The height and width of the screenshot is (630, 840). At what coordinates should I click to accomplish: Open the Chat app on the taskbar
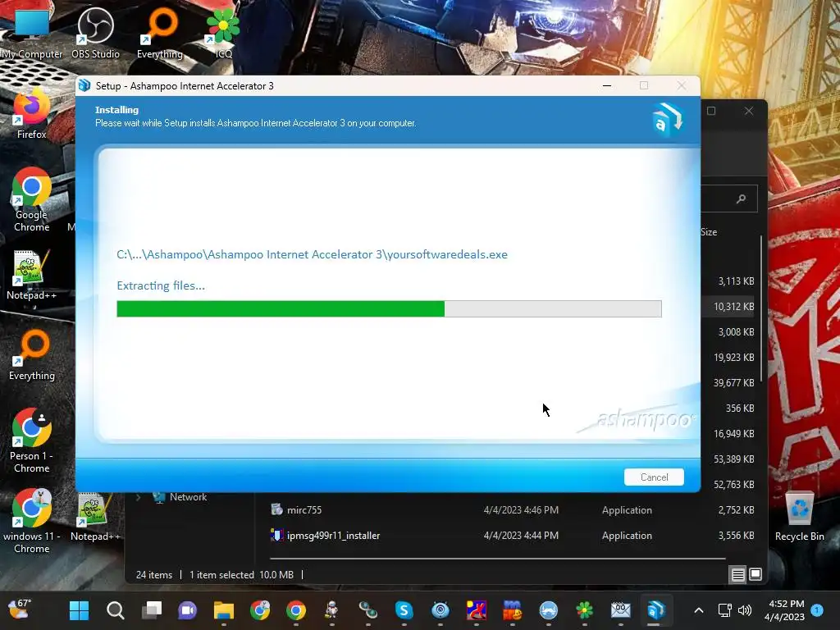point(188,610)
